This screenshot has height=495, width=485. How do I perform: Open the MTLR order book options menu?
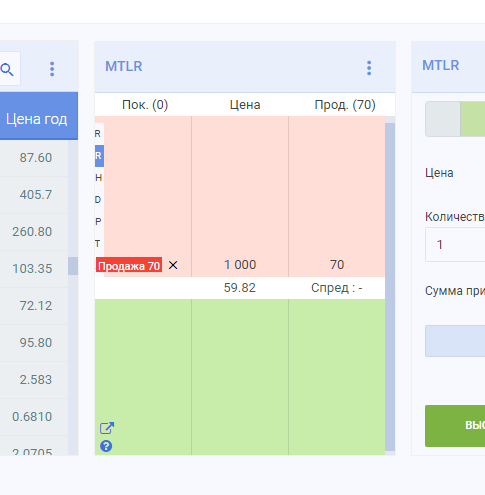(x=369, y=68)
